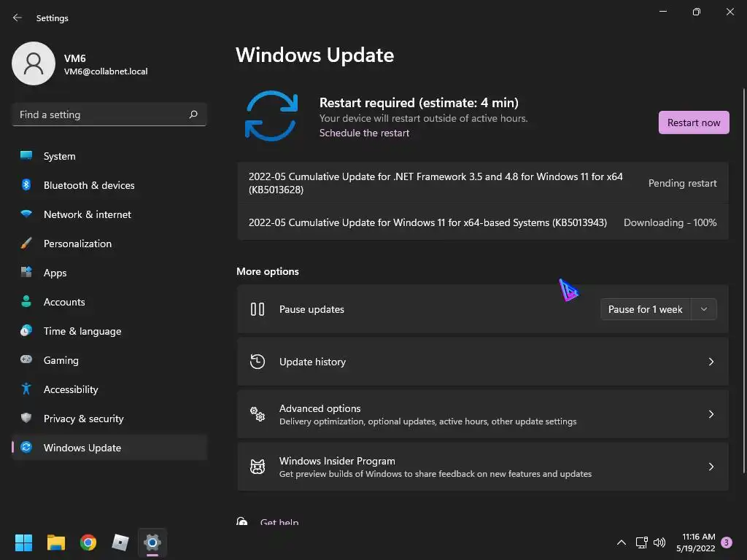Image resolution: width=747 pixels, height=560 pixels.
Task: Click the Personalization paintbrush icon
Action: (26, 243)
